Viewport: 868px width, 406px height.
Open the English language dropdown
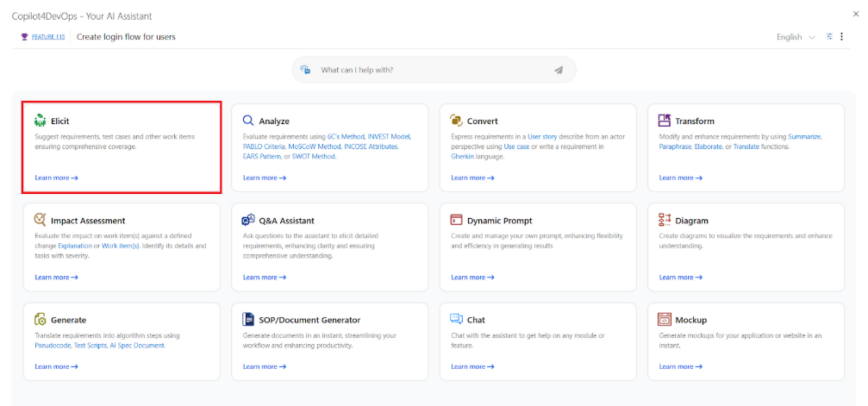796,37
